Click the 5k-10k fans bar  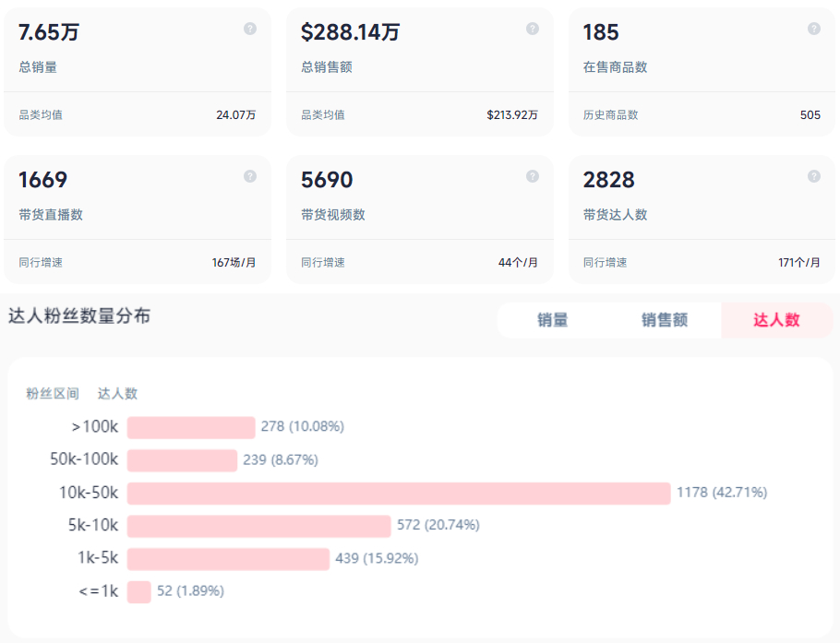click(x=259, y=526)
